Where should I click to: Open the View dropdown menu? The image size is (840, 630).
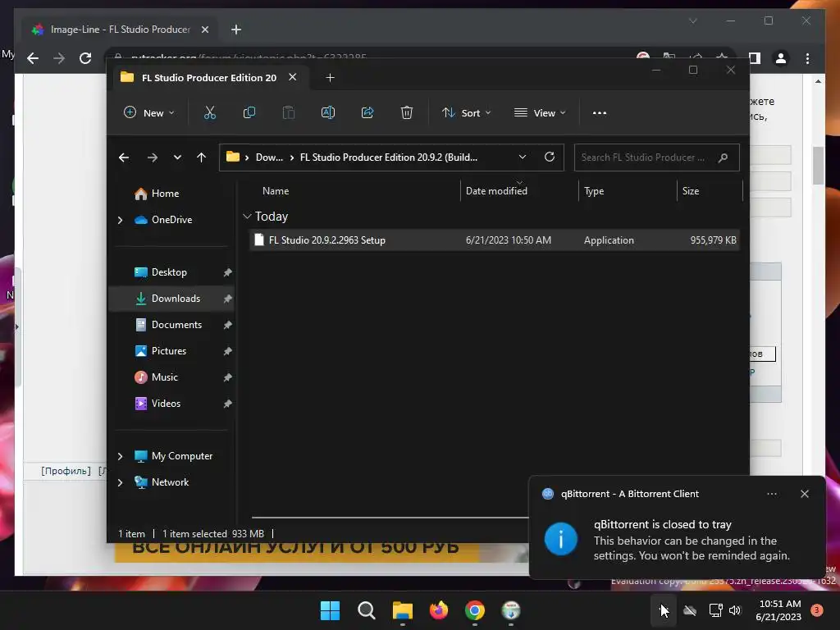[x=540, y=112]
